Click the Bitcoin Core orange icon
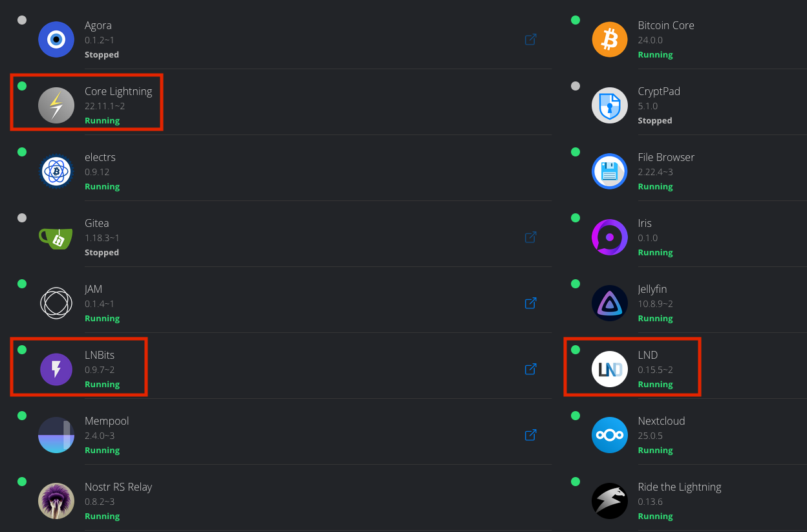 click(610, 39)
